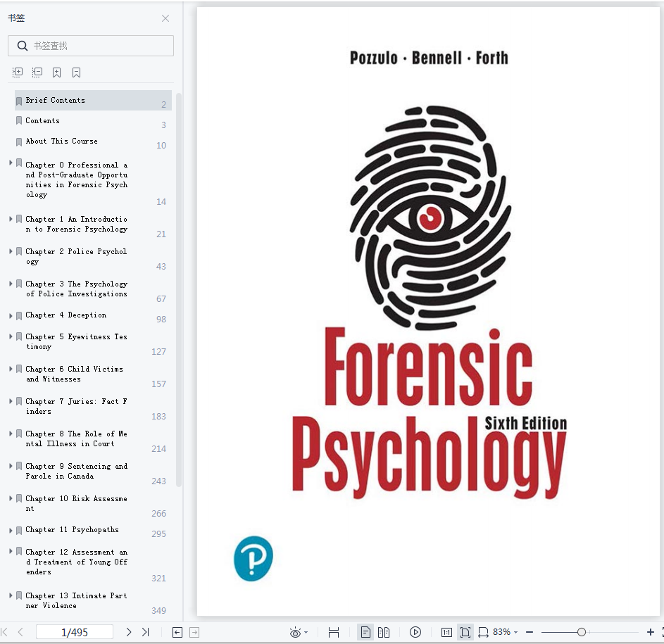Click the page number field 1/495
The width and height of the screenshot is (664, 644).
pos(75,632)
